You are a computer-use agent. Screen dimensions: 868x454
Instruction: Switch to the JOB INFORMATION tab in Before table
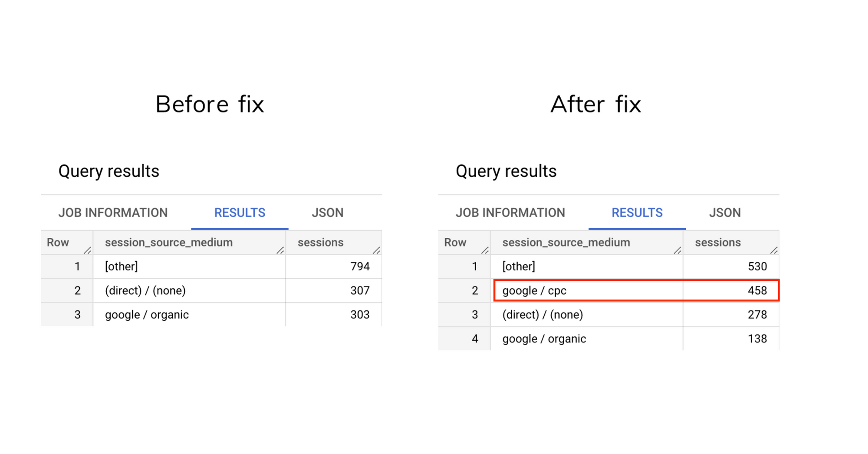(x=113, y=212)
